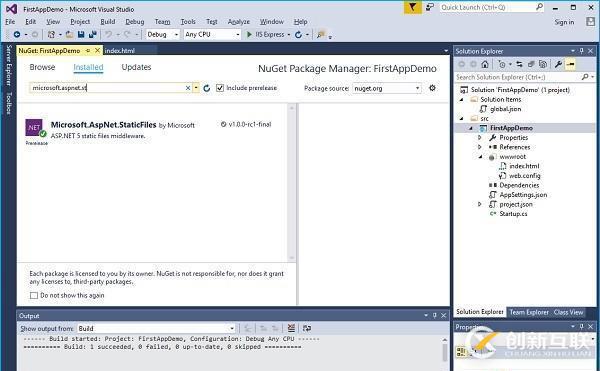Clear the NuGet search text with X
This screenshot has width=600, height=371.
(188, 88)
